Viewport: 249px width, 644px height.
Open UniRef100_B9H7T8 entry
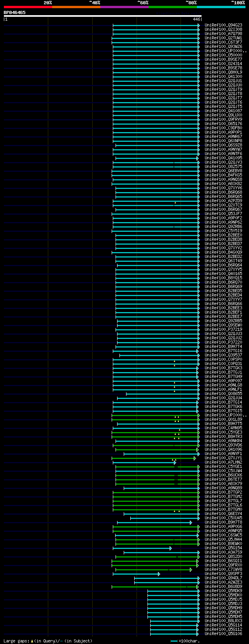point(223,522)
